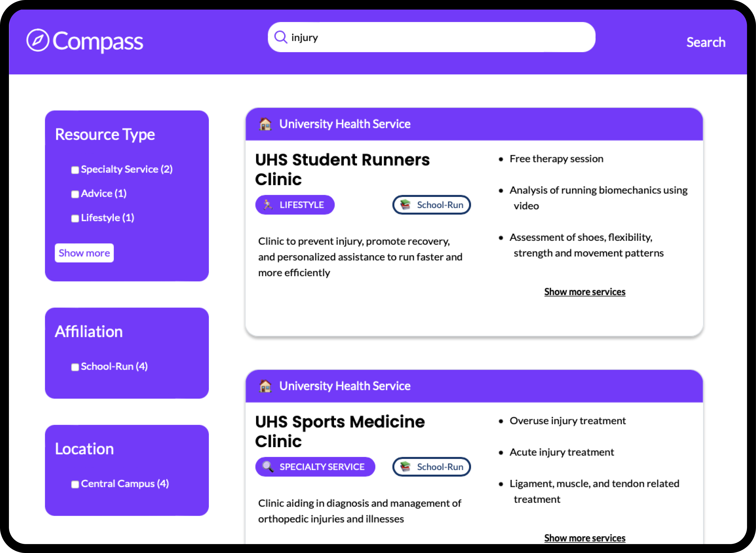Click the books icon on the Sports Medicine School-Run badge

coord(405,467)
